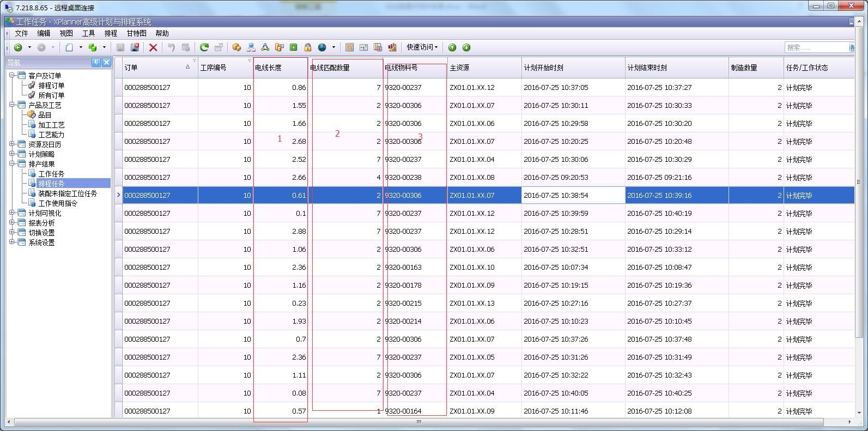Expand the 资源及日历 tree node
868x431 pixels.
pyautogui.click(x=12, y=144)
